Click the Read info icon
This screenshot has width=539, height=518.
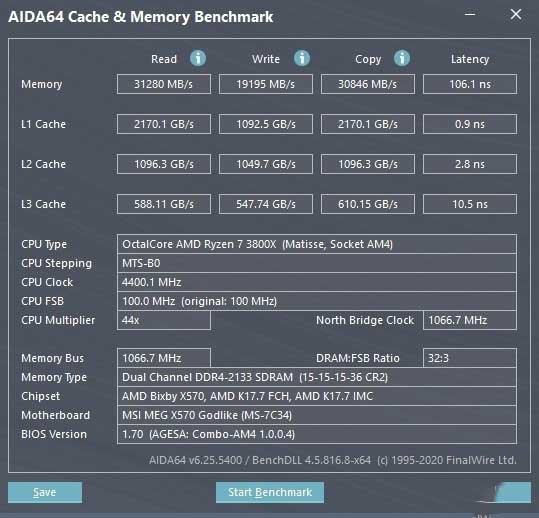pos(198,58)
